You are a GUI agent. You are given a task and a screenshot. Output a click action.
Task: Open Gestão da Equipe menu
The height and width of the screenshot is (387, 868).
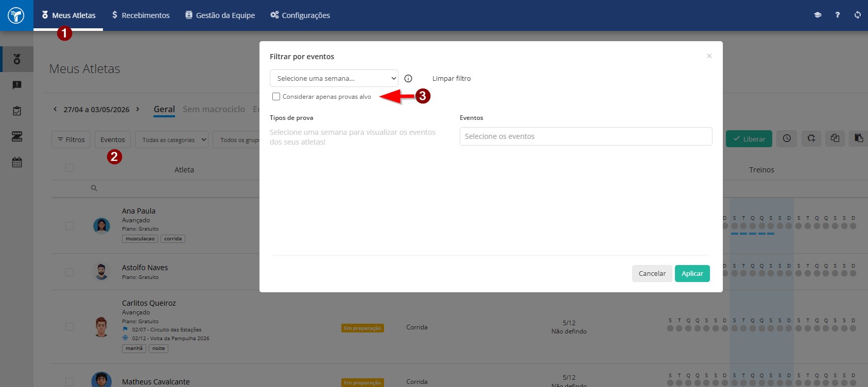[220, 15]
